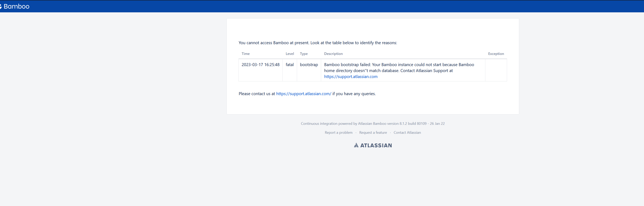Select the Description column header

click(333, 54)
